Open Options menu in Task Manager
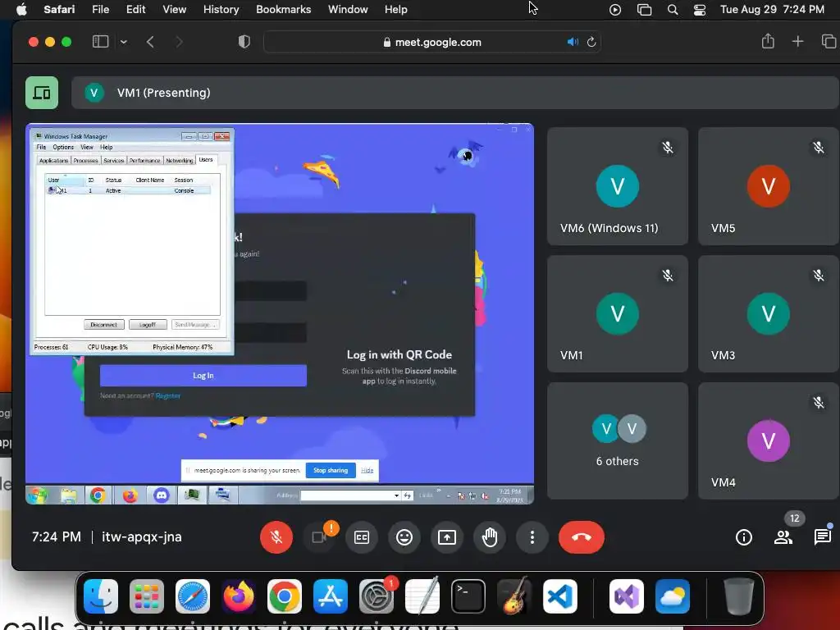 (x=63, y=147)
